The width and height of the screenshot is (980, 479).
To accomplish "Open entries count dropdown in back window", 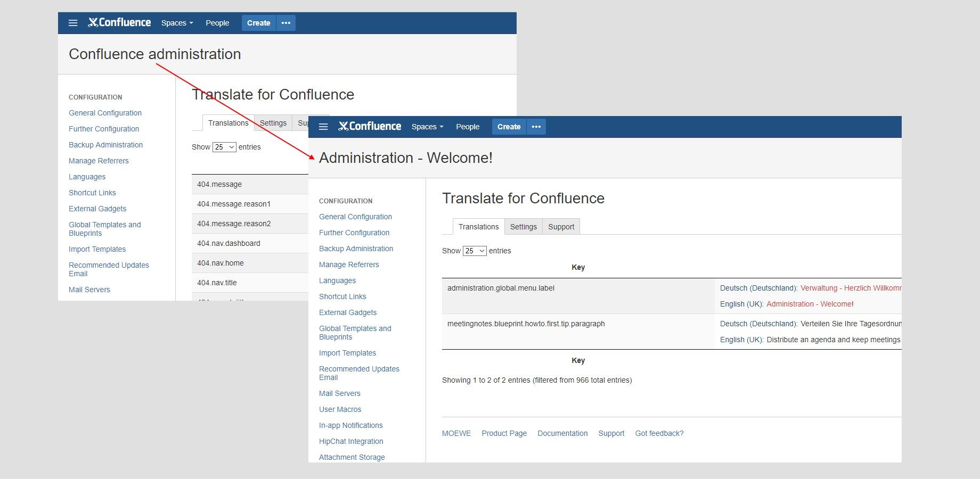I will 224,147.
